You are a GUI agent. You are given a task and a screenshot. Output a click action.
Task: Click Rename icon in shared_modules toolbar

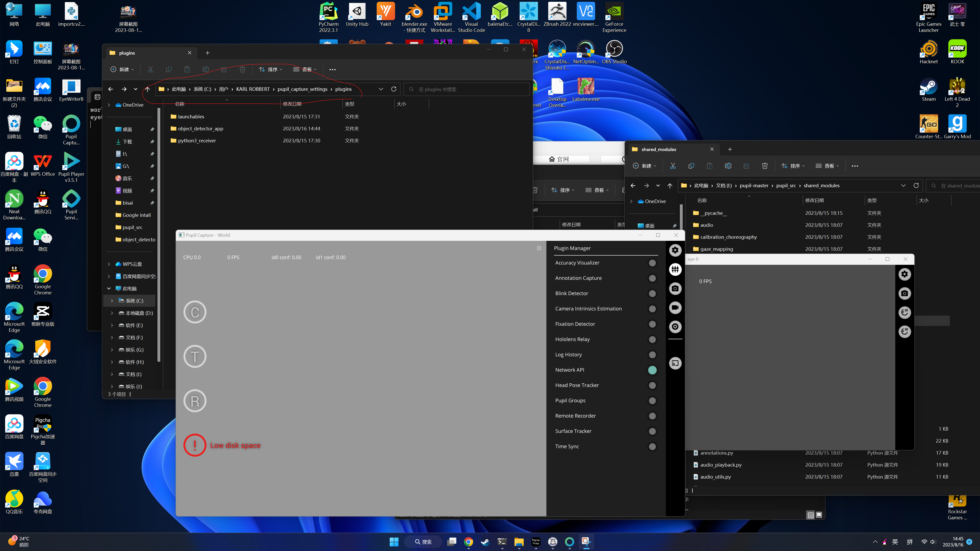tap(728, 166)
